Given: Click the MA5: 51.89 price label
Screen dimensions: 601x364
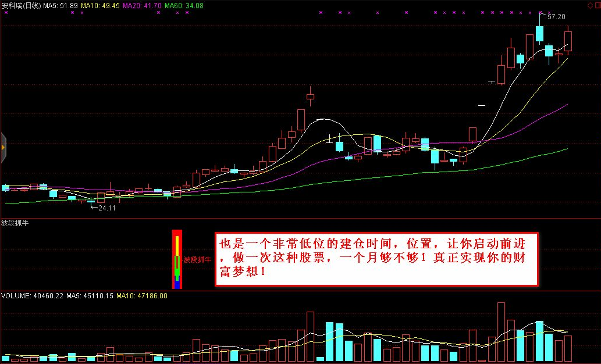Looking at the screenshot, I should click(x=60, y=5).
